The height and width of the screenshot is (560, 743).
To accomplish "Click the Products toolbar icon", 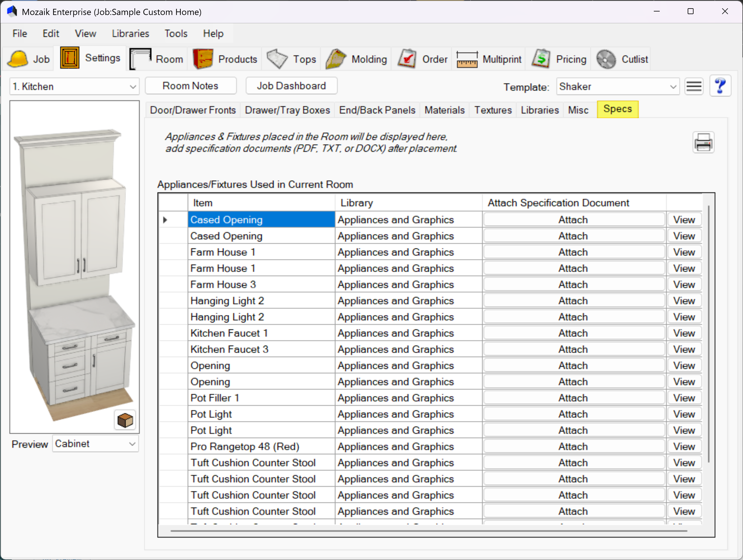I will (x=203, y=59).
